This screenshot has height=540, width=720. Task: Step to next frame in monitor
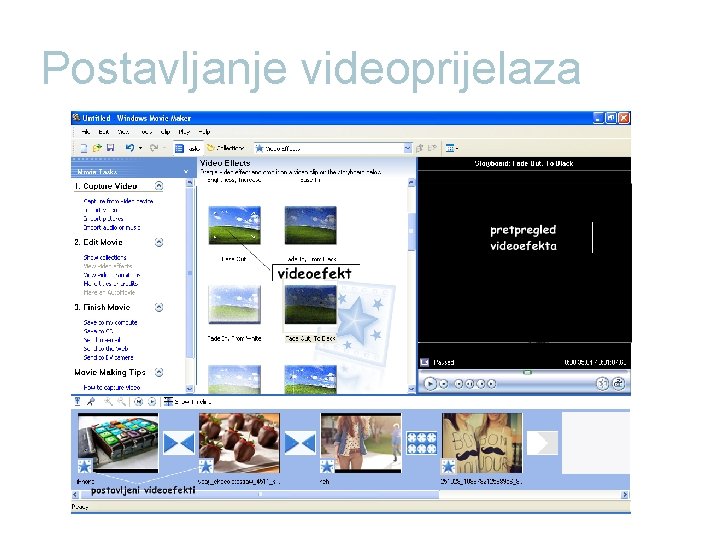481,384
